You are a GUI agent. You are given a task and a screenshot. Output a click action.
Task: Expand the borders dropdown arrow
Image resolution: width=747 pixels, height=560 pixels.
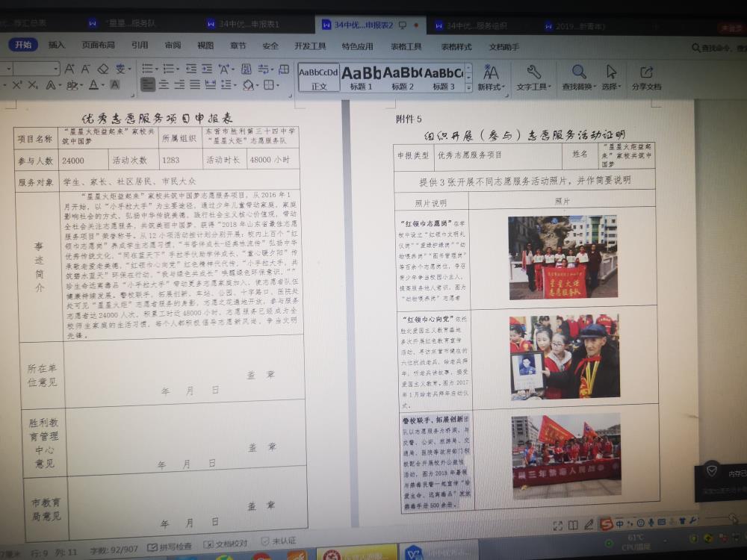277,86
